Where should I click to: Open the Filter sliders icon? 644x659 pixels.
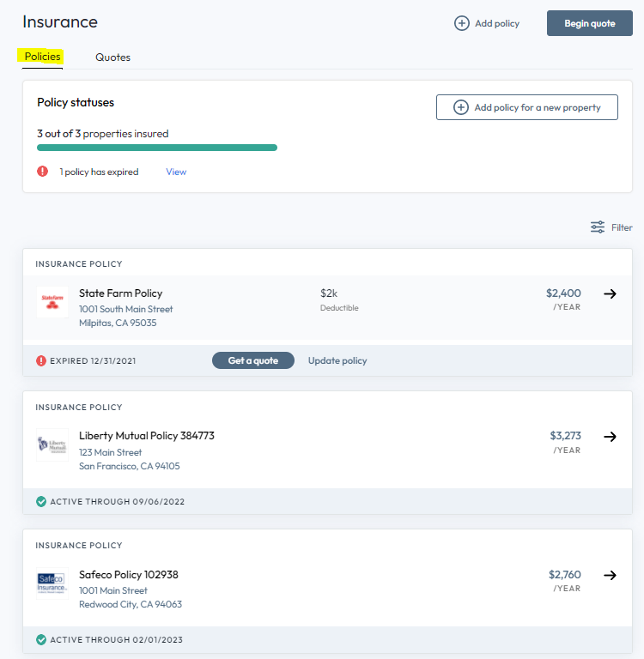(598, 227)
